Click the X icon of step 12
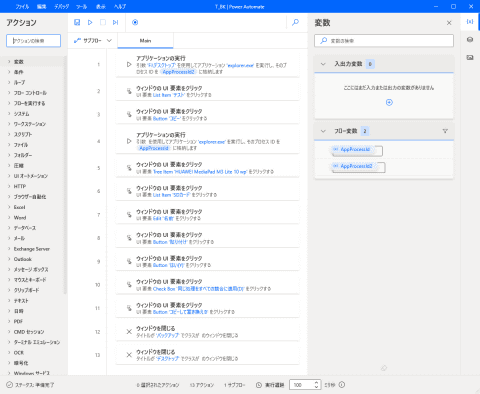The height and width of the screenshot is (394, 480). click(129, 332)
